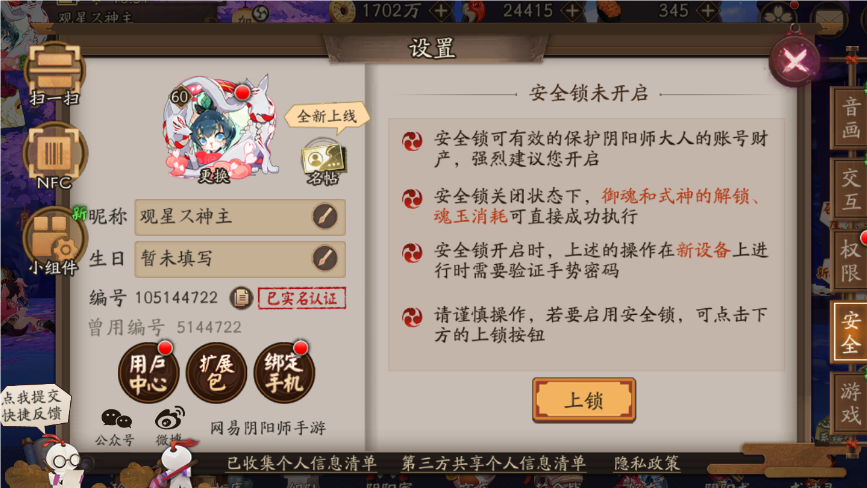The height and width of the screenshot is (488, 867).
Task: Click the 上锁 lock button
Action: (x=584, y=400)
